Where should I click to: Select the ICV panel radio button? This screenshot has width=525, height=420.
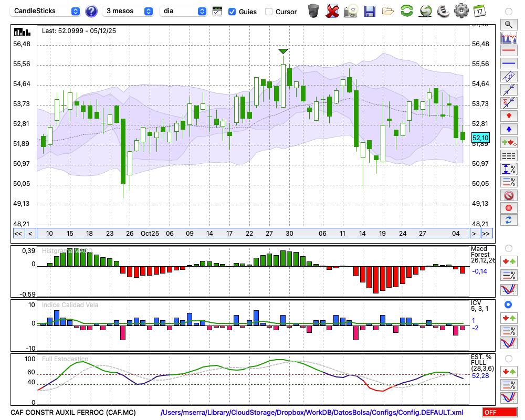[509, 304]
